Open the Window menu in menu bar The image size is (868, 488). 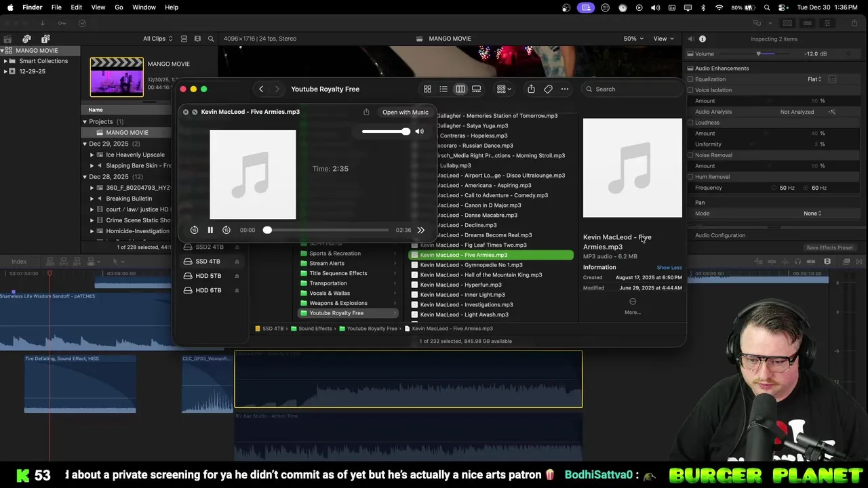click(144, 7)
